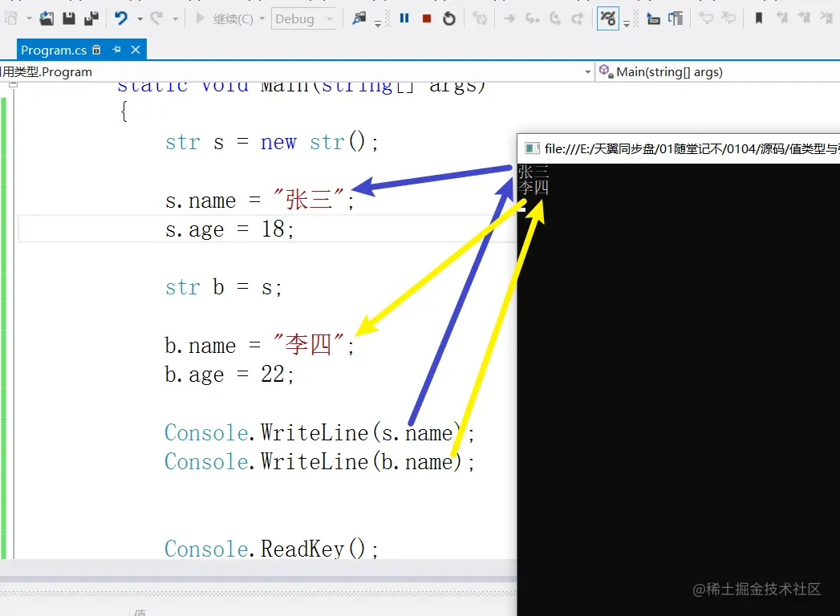Collapse the Main method outlining toggle
The image size is (840, 616).
click(14, 84)
